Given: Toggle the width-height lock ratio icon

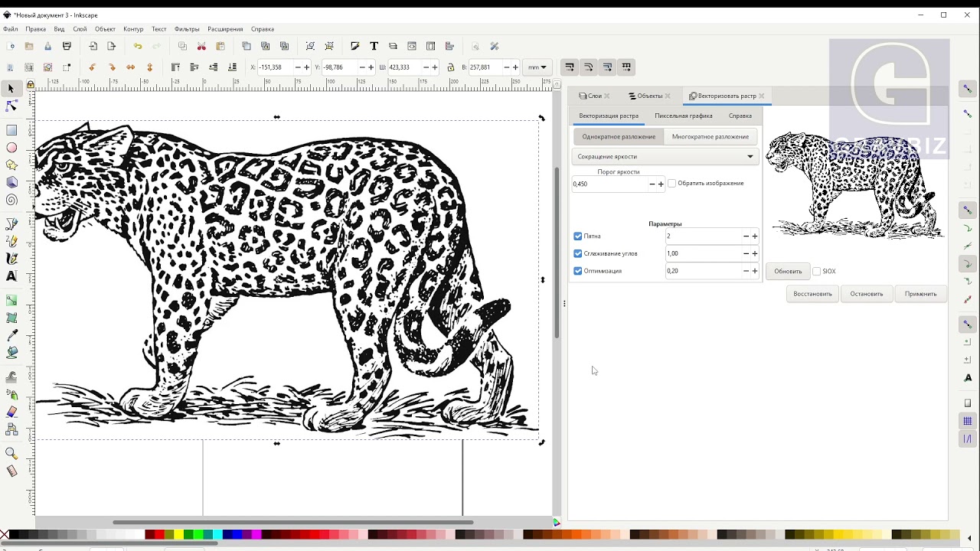Looking at the screenshot, I should click(450, 67).
